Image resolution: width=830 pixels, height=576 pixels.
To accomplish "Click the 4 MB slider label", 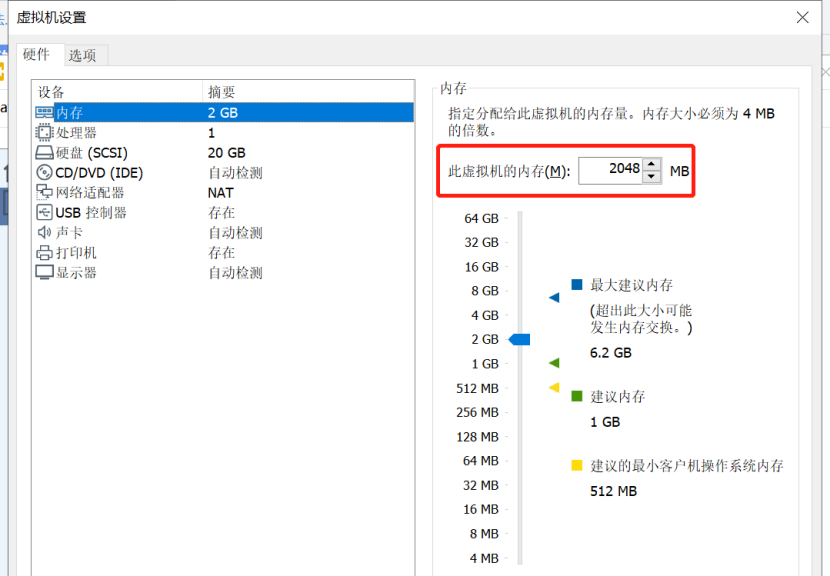I will (x=484, y=558).
